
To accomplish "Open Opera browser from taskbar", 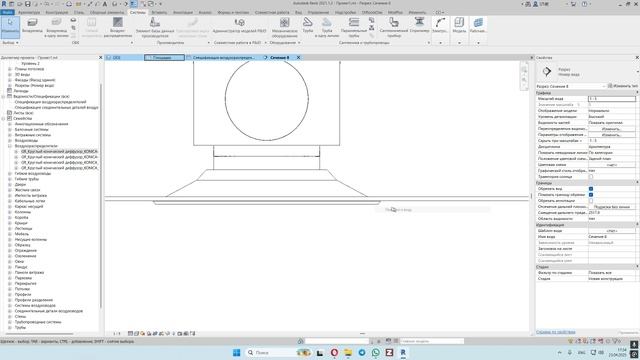I will [334, 352].
